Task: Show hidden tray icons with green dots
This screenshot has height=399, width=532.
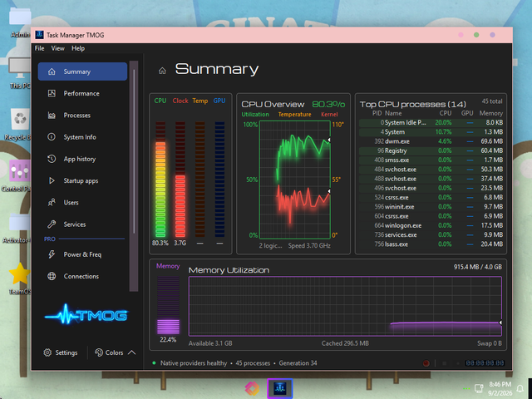Action: [466, 388]
